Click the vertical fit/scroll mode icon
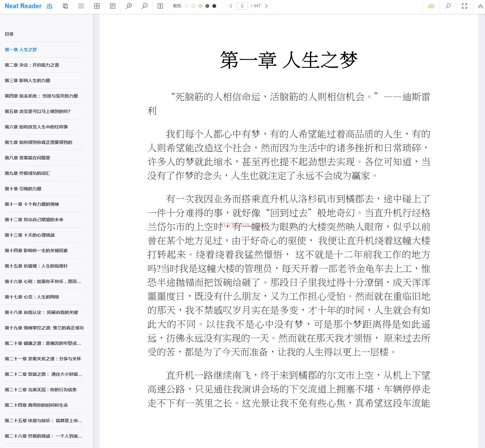Viewport: 485px width, 448px height. click(x=160, y=6)
